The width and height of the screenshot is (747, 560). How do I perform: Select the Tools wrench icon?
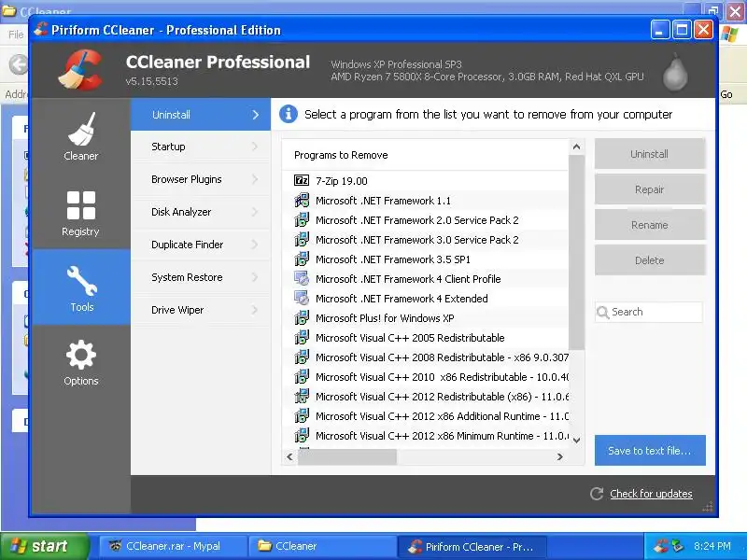click(x=82, y=281)
